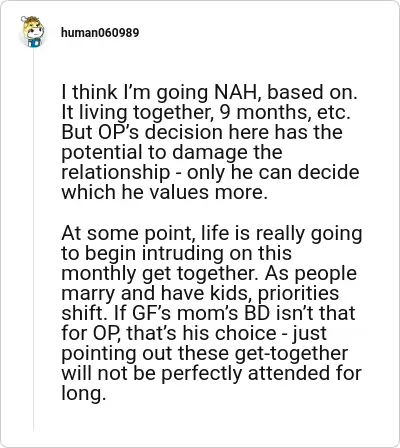Click the line "monthly get together. As people"
Image resolution: width=400 pixels, height=448 pixels.
pos(209,273)
